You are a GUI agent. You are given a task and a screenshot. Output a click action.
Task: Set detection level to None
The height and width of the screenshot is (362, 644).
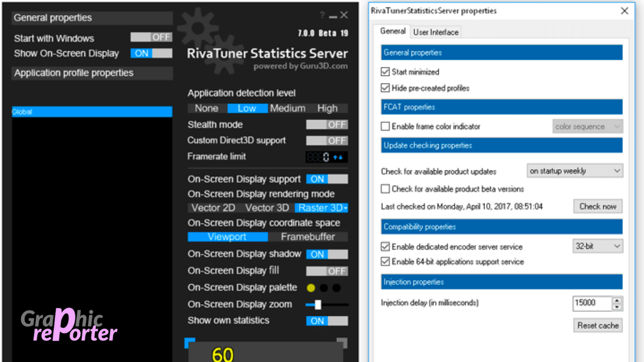(x=207, y=108)
